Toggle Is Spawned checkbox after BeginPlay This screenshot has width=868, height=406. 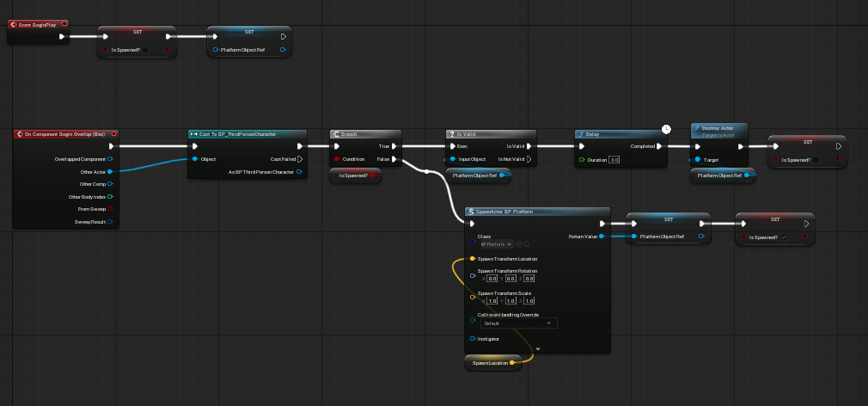pyautogui.click(x=145, y=50)
